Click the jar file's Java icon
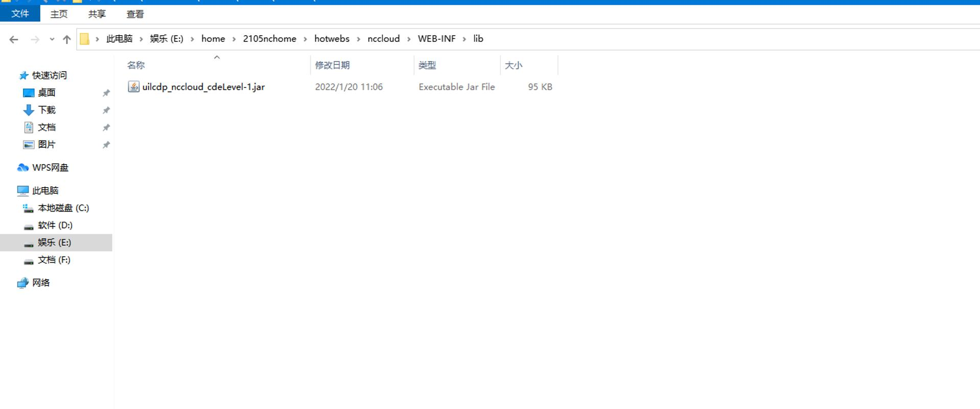 pos(133,87)
